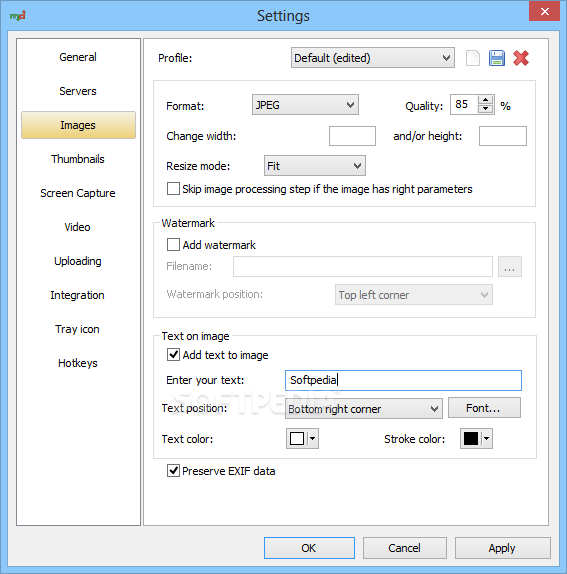
Task: Increase Quality with the up spinner arrow
Action: coord(485,100)
